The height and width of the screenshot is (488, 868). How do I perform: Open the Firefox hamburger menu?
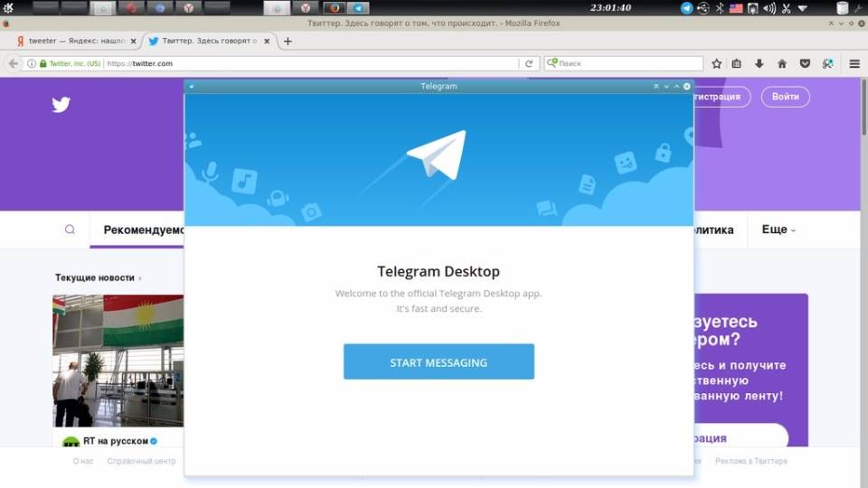coord(854,63)
